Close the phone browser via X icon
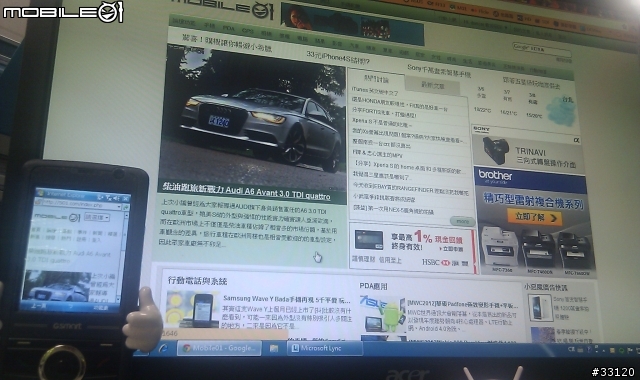The width and height of the screenshot is (640, 380). pos(125,199)
